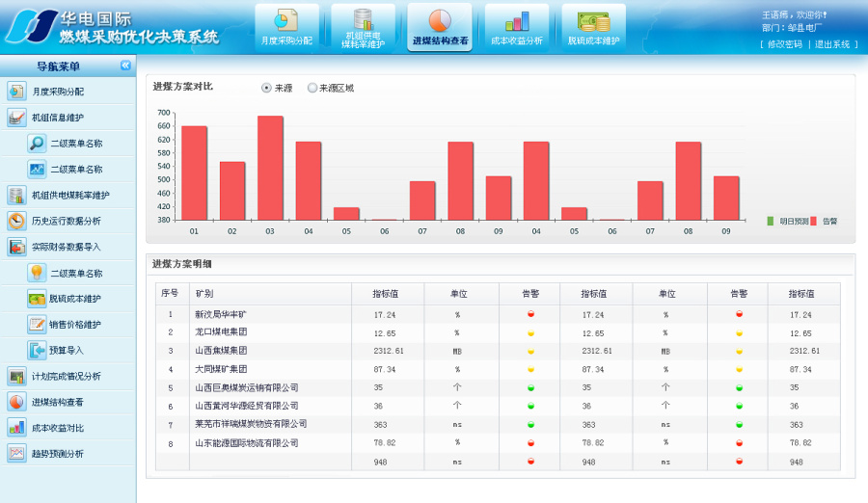This screenshot has height=503, width=868.
Task: Select the row 山西黄河华源经贸有限公司
Action: coord(498,406)
